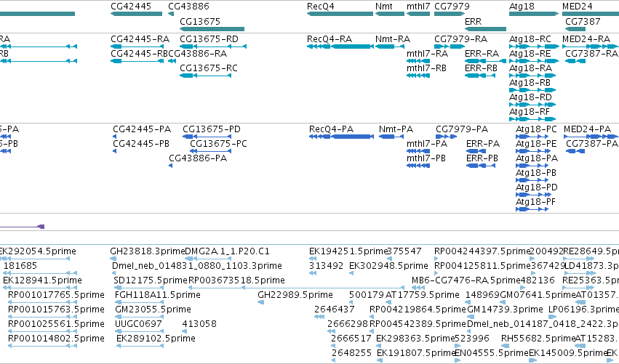Select EST GM14739.3prime label

(x=505, y=310)
